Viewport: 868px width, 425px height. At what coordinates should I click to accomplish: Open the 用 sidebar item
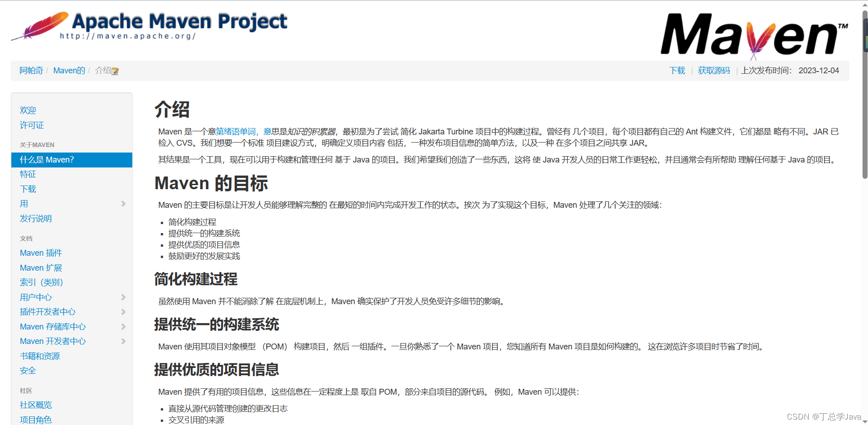click(x=24, y=204)
